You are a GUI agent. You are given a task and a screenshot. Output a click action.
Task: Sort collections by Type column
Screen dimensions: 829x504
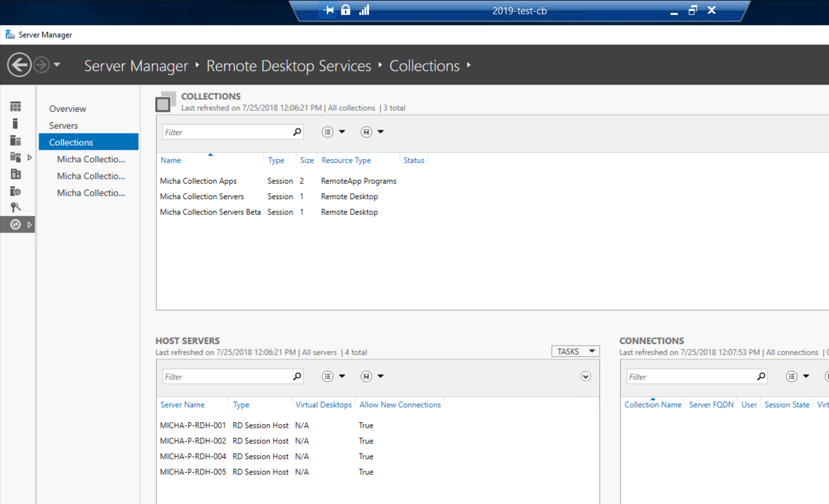(276, 160)
